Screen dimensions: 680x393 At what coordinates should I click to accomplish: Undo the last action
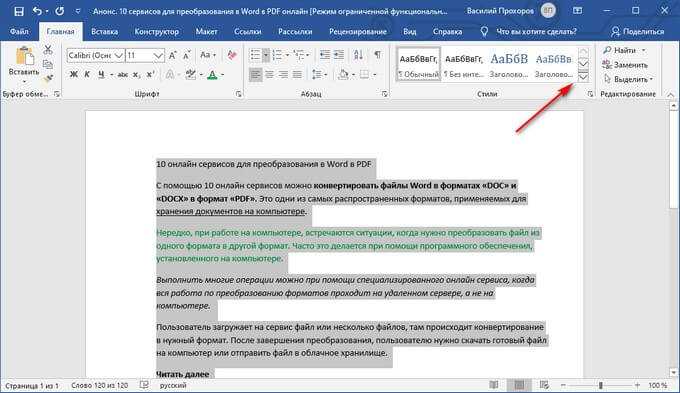tap(37, 11)
